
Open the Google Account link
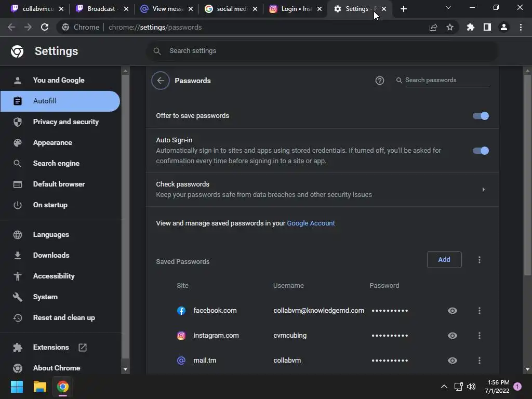(x=311, y=223)
